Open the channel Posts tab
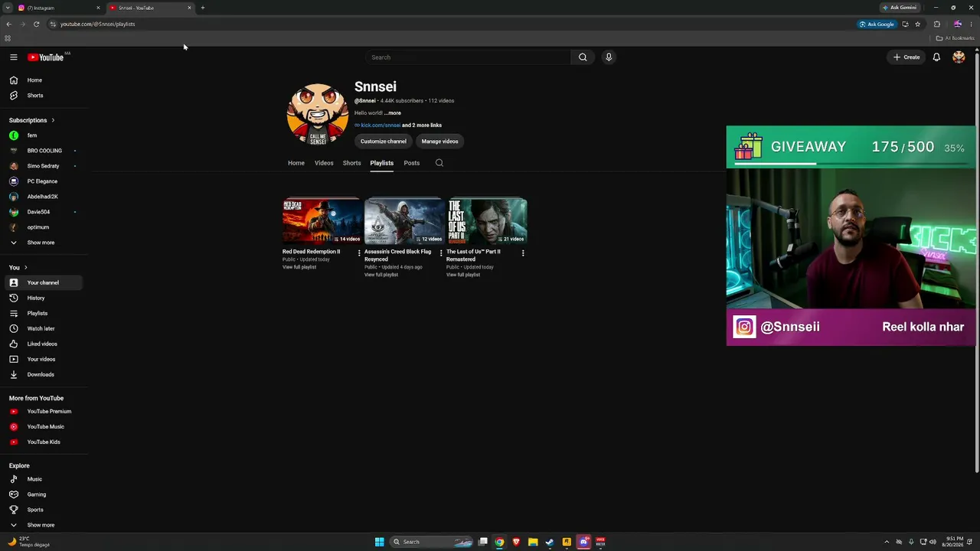The width and height of the screenshot is (980, 551). (412, 163)
